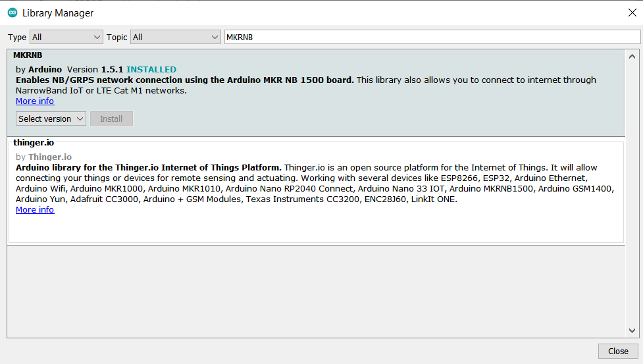The height and width of the screenshot is (364, 643).
Task: Select the thinger.io library entry title
Action: pos(33,142)
